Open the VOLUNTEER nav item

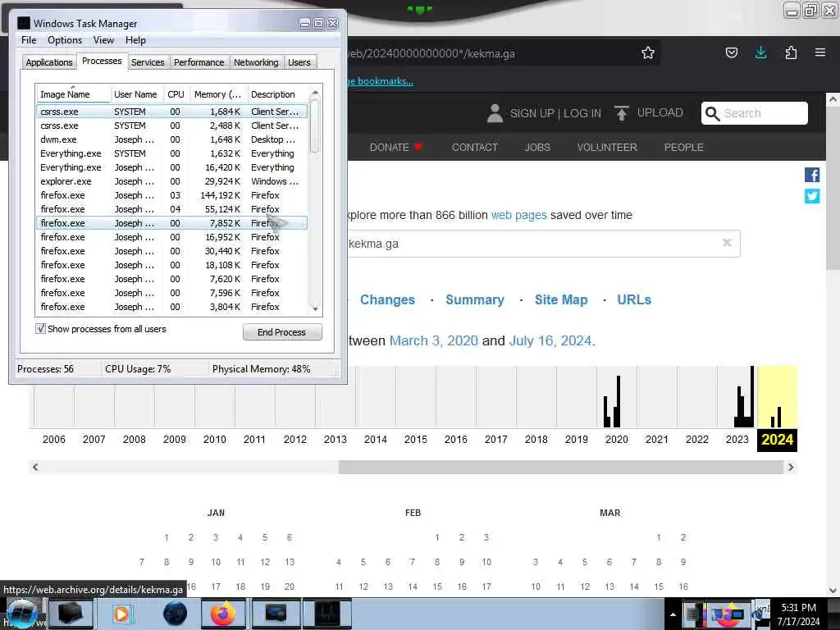(607, 148)
